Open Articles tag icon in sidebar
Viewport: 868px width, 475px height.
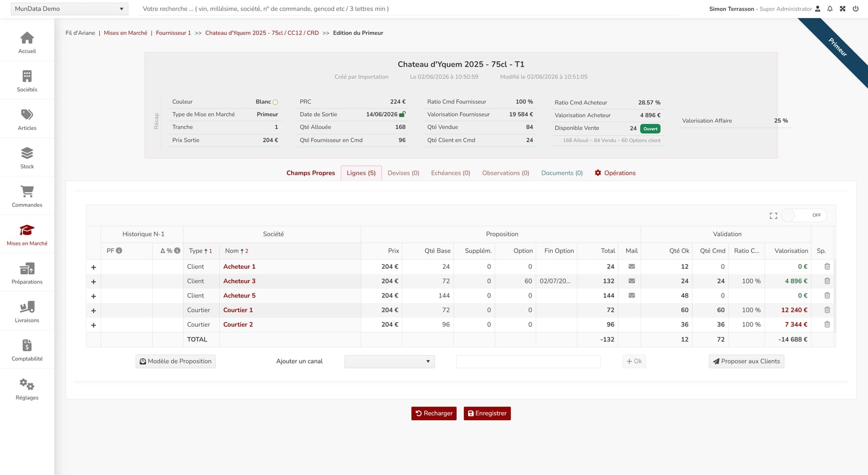tap(27, 115)
